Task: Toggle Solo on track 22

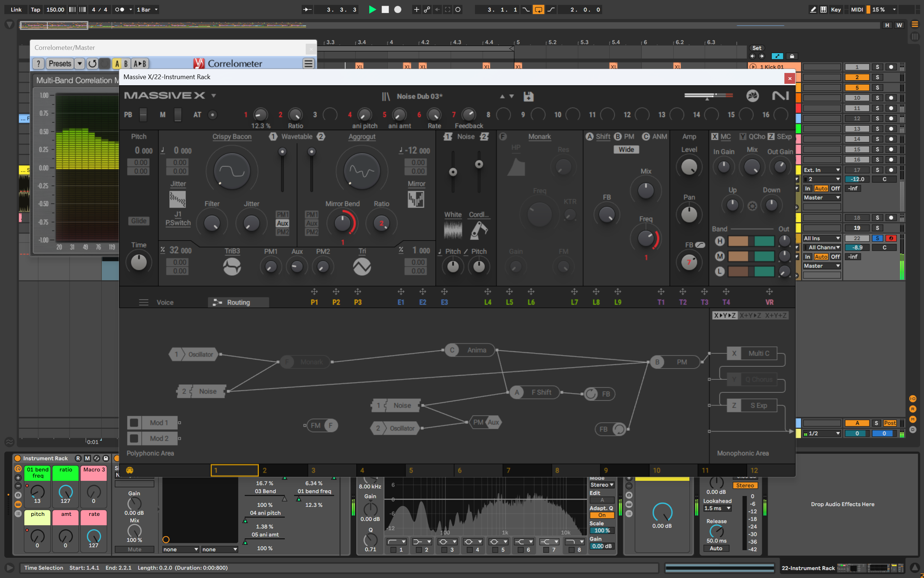Action: pos(877,238)
